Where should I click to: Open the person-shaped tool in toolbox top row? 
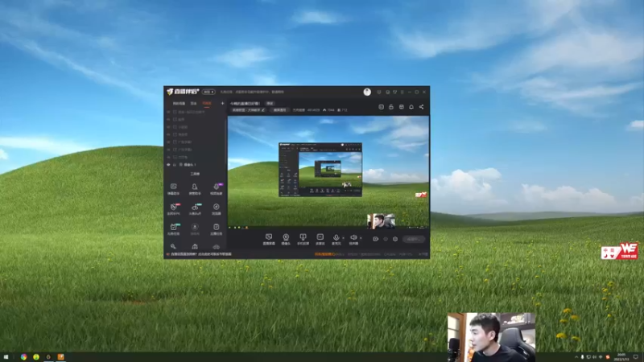point(195,189)
